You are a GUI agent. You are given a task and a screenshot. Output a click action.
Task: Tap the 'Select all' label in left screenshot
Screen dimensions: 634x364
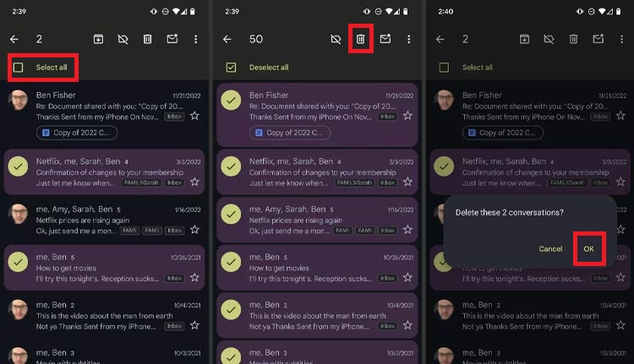52,68
